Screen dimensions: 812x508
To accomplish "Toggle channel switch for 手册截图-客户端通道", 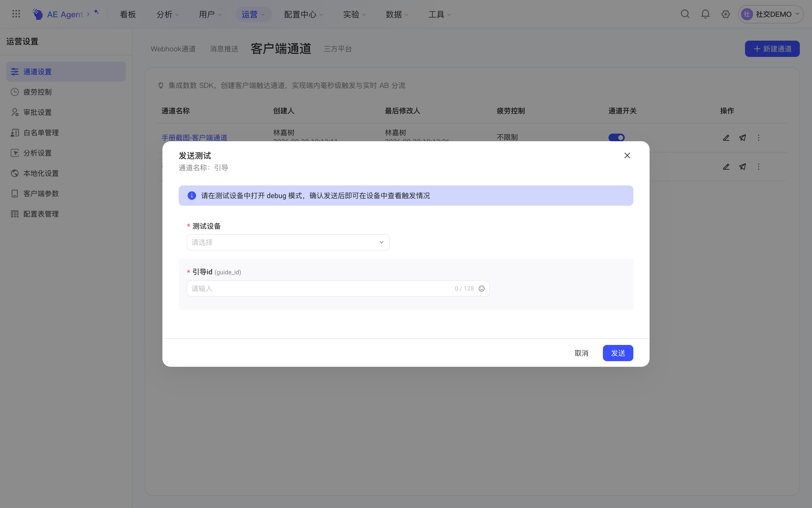I will click(x=616, y=138).
